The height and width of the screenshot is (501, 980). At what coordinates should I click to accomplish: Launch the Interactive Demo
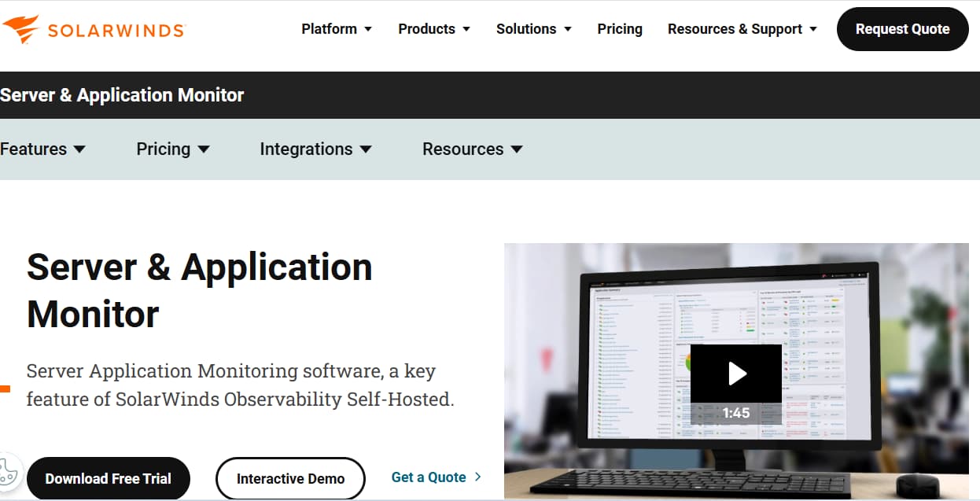coord(291,478)
